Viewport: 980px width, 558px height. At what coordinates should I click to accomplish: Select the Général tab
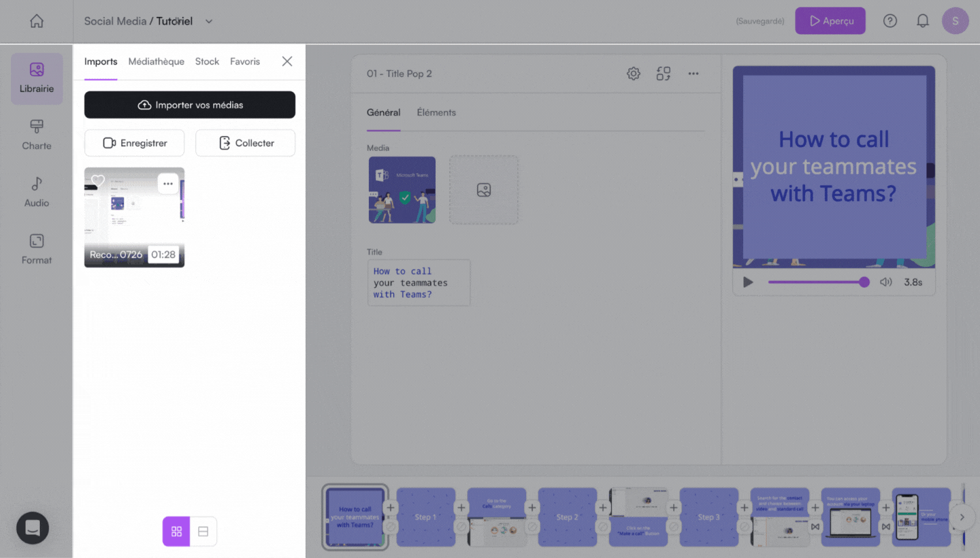(384, 112)
